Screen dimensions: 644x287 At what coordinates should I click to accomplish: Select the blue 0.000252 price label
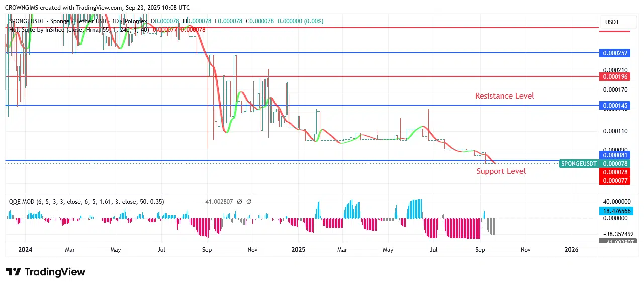pyautogui.click(x=615, y=53)
